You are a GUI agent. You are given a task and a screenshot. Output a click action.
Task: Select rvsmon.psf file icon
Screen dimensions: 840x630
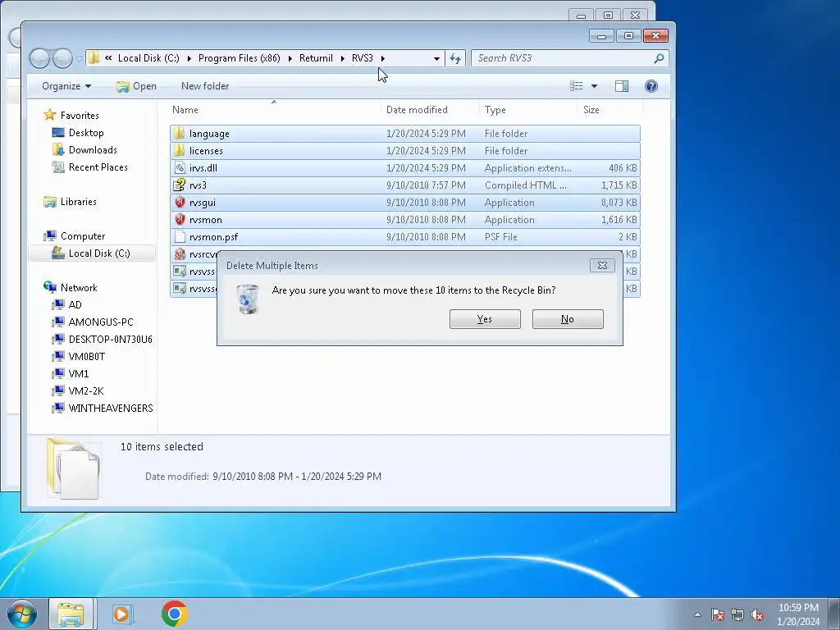pyautogui.click(x=180, y=237)
